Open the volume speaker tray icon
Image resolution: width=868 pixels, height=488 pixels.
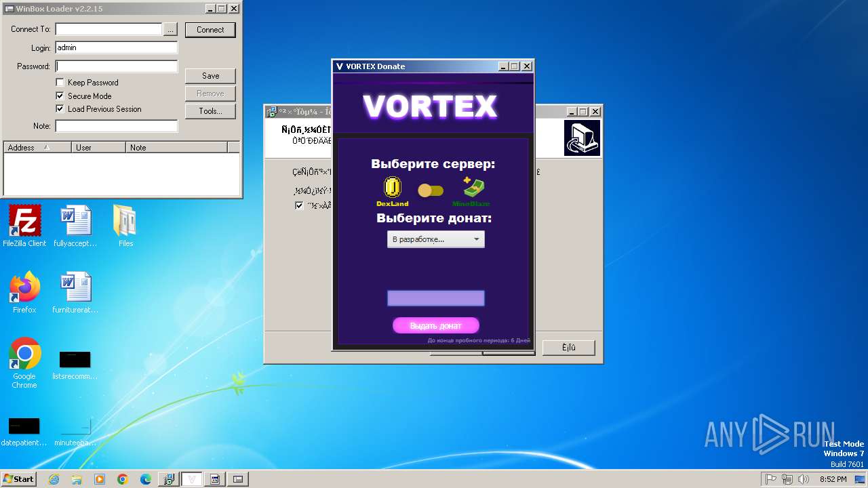[x=804, y=479]
